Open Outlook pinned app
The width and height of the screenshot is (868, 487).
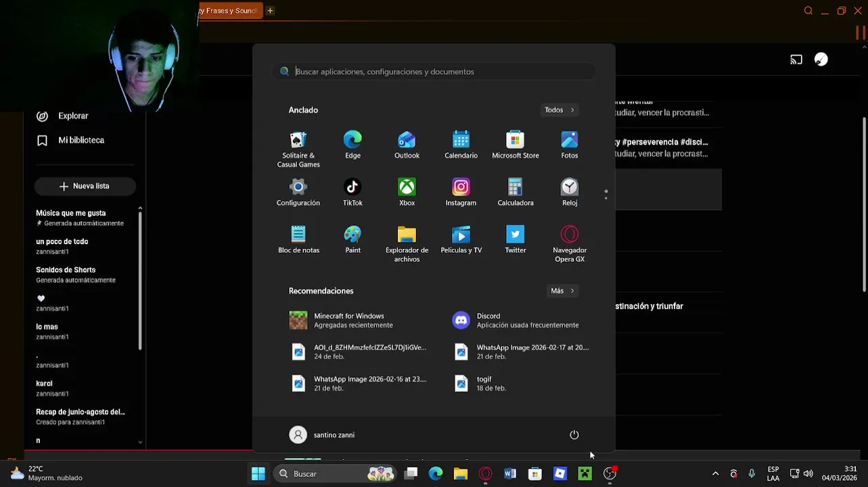point(407,145)
